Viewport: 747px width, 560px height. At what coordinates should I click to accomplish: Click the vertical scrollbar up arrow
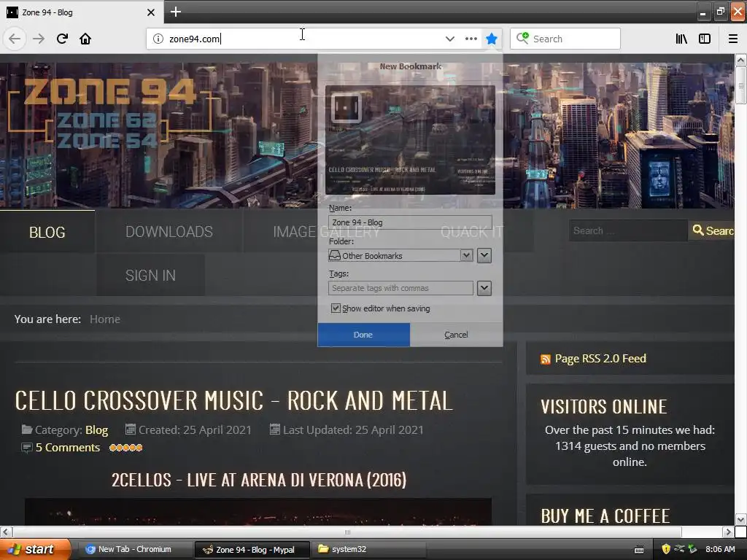pyautogui.click(x=740, y=60)
